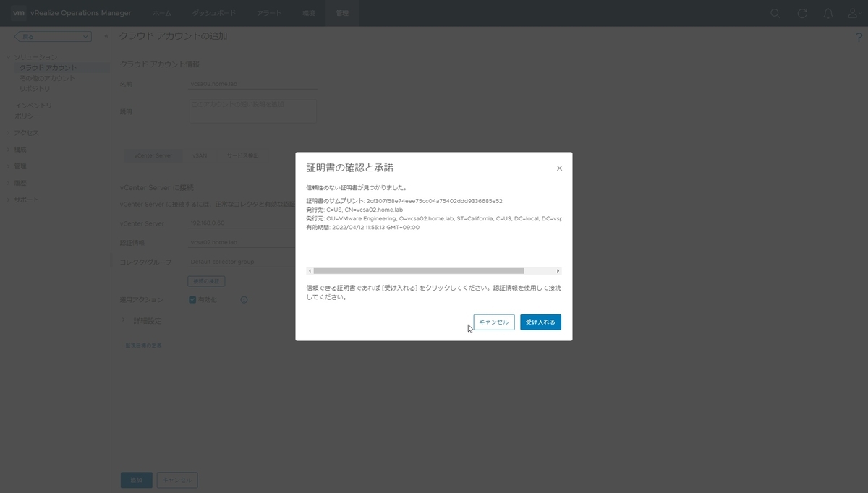Click the 証明書の確認と承諾 dialog title
868x493 pixels.
349,168
